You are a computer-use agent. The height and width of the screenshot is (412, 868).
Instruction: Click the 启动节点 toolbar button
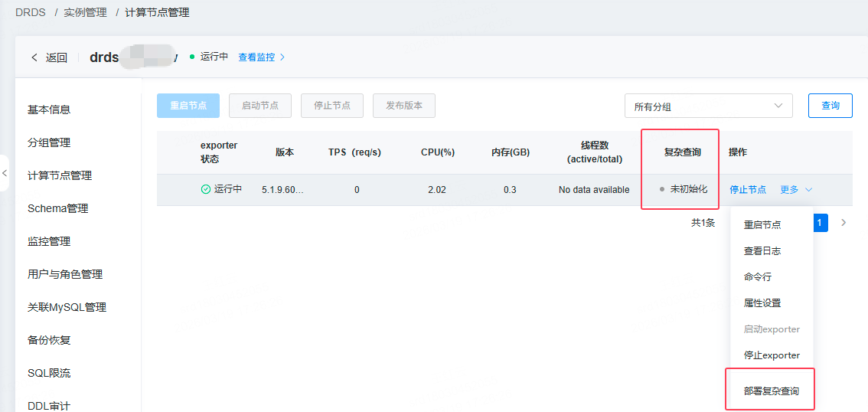pyautogui.click(x=260, y=106)
